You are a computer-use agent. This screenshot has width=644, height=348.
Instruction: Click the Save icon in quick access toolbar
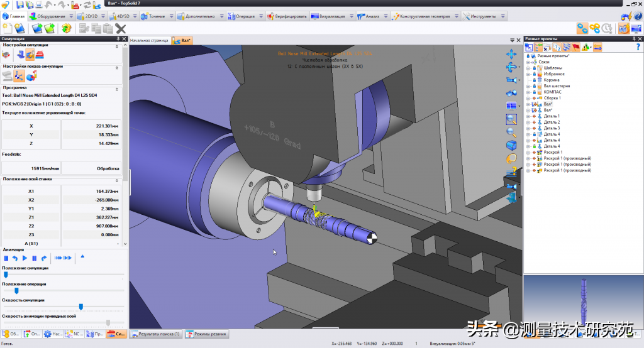[x=19, y=5]
